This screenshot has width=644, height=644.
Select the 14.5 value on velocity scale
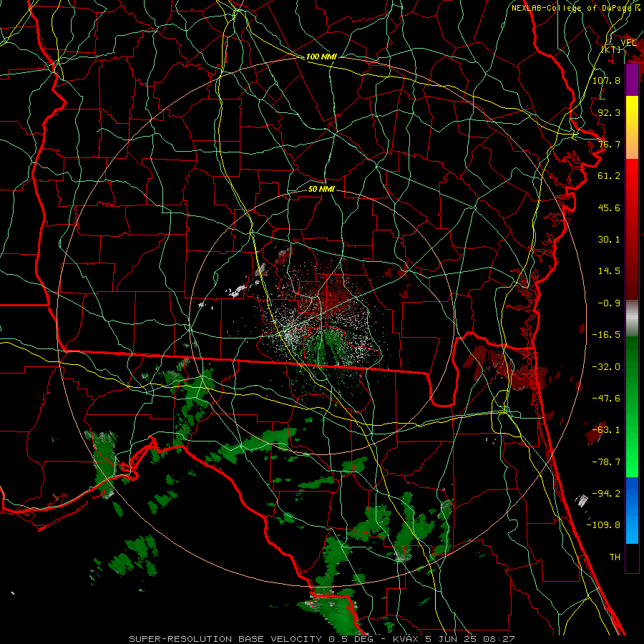609,271
